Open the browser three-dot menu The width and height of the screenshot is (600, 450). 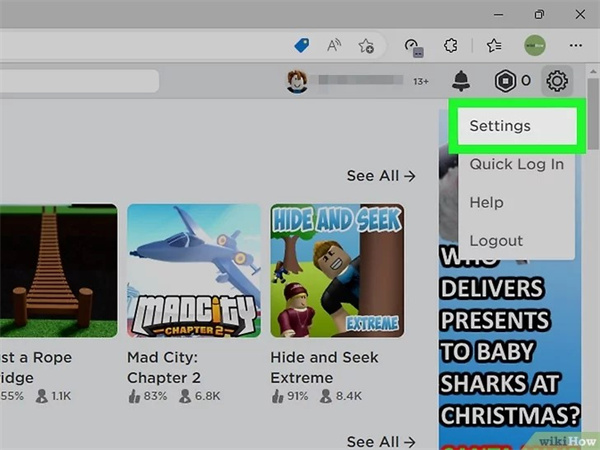pyautogui.click(x=576, y=46)
